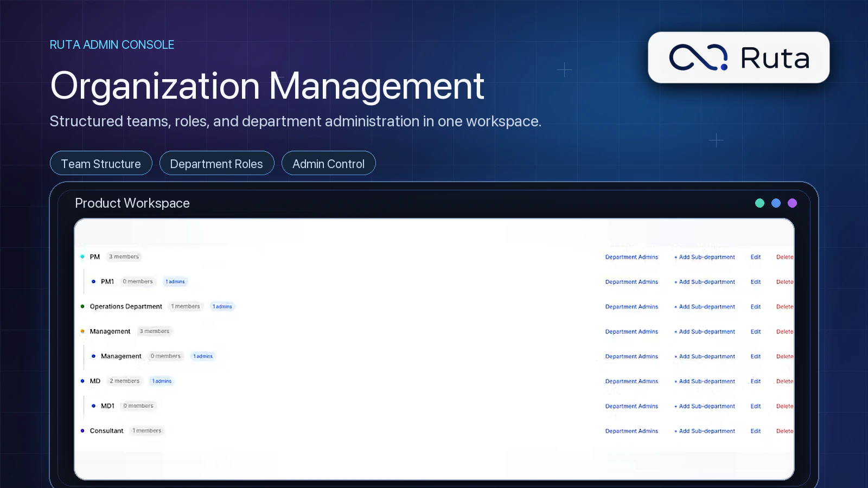Screen dimensions: 868x488
Task: Add sub-department under Management with 3 members
Action: click(x=704, y=332)
